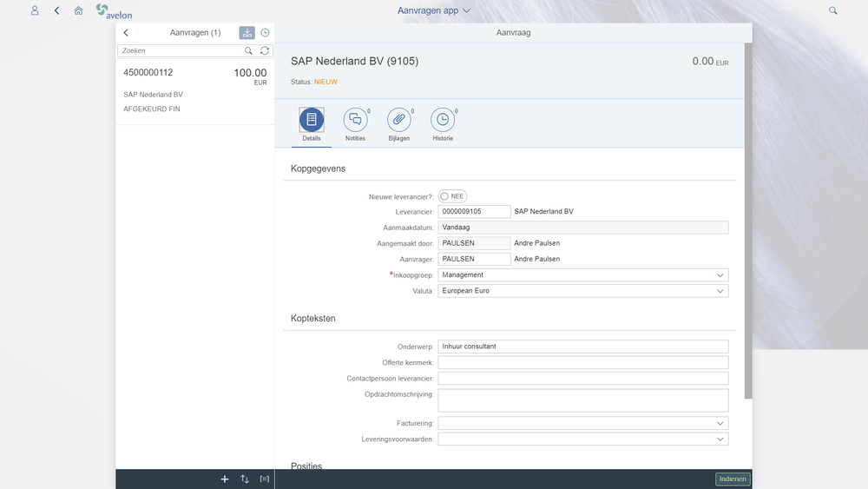Open the Details tab
The height and width of the screenshot is (489, 868).
312,124
